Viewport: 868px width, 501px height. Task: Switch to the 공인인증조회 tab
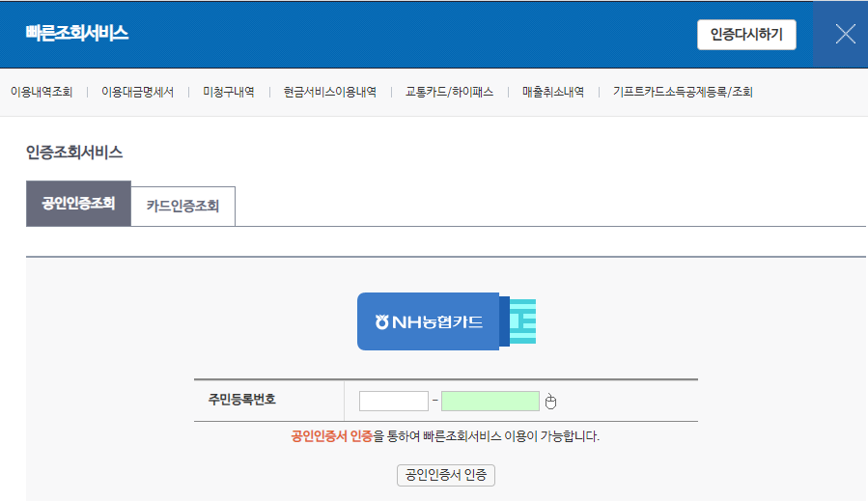[78, 203]
